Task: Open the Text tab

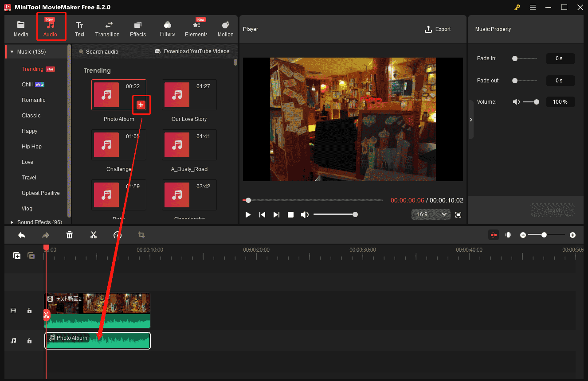Action: (79, 29)
